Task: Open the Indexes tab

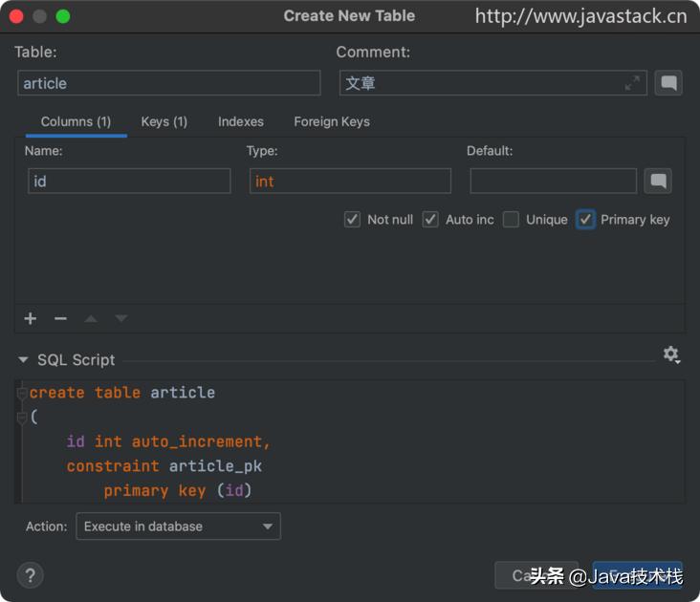Action: (241, 121)
